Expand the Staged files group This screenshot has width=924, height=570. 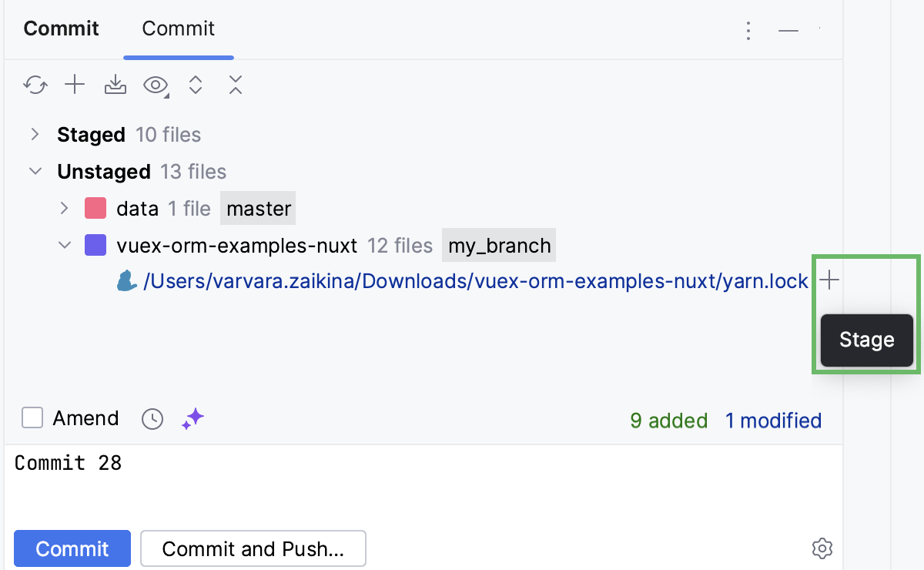pos(35,133)
